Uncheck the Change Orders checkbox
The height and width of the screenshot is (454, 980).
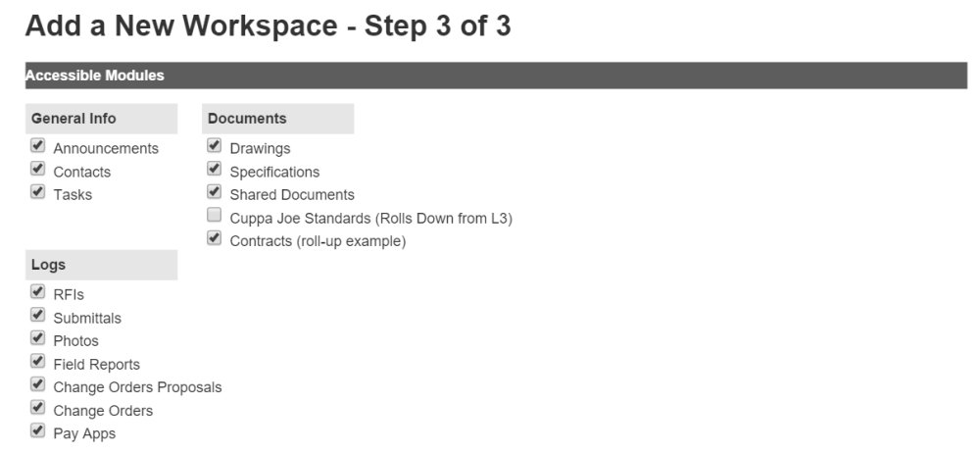pyautogui.click(x=38, y=407)
